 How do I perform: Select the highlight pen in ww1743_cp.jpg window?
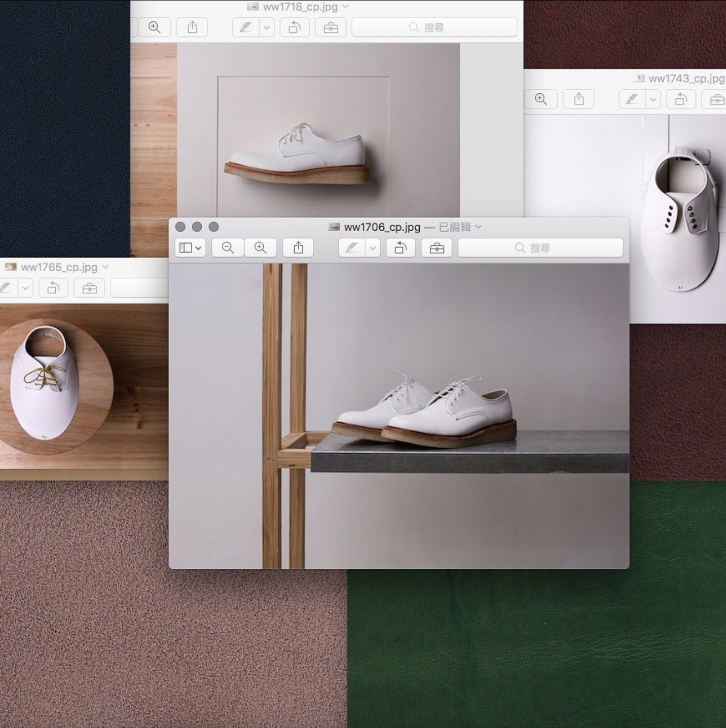(x=633, y=99)
